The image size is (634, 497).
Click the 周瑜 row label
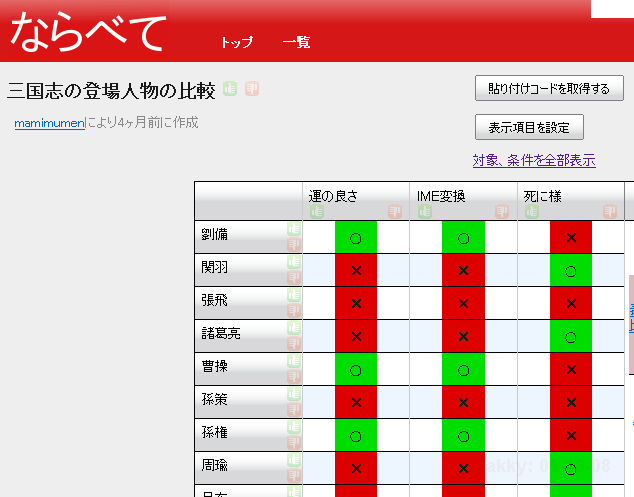pos(215,465)
